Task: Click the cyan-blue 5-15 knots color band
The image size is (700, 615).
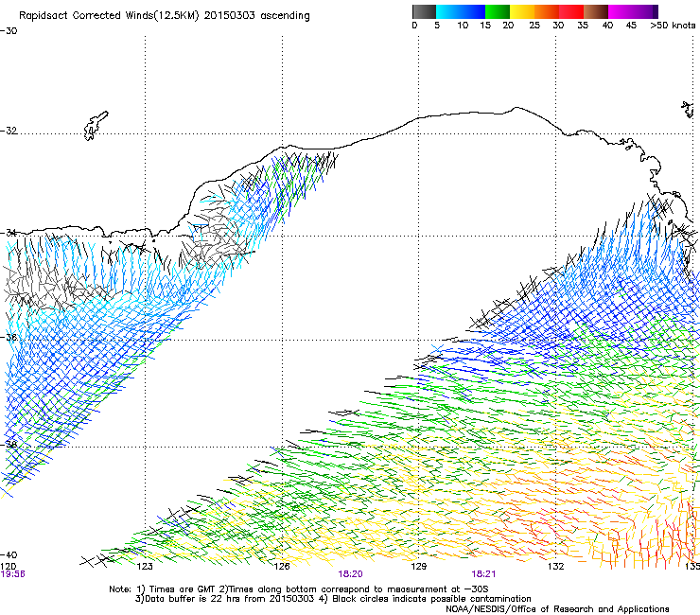Action: click(x=461, y=11)
